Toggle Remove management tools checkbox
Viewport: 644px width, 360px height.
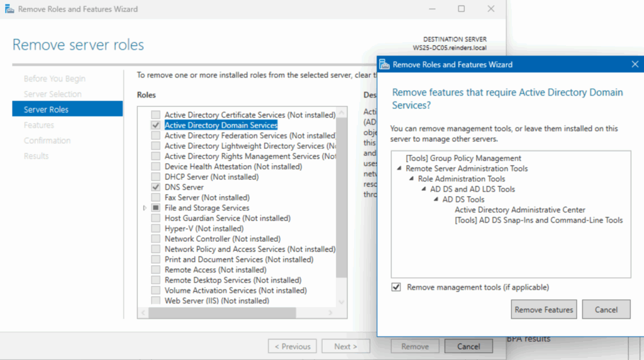[x=396, y=287]
